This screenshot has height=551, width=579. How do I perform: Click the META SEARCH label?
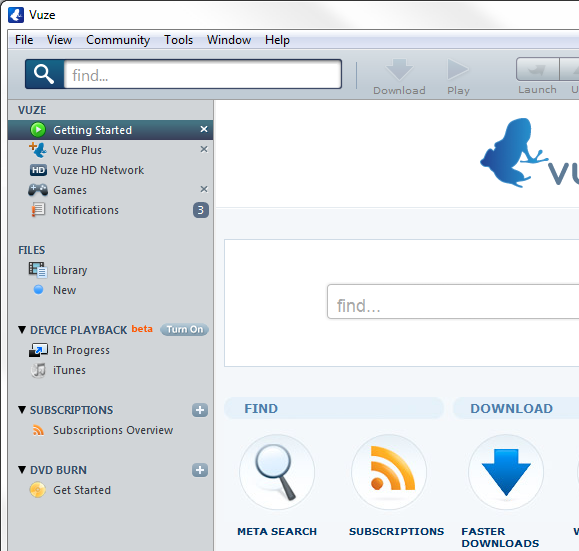click(277, 531)
